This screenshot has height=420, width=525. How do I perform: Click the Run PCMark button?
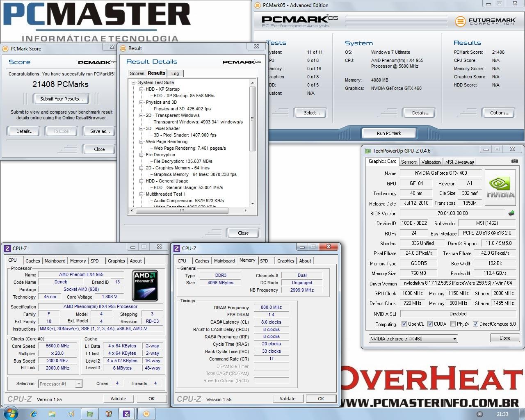pos(389,133)
